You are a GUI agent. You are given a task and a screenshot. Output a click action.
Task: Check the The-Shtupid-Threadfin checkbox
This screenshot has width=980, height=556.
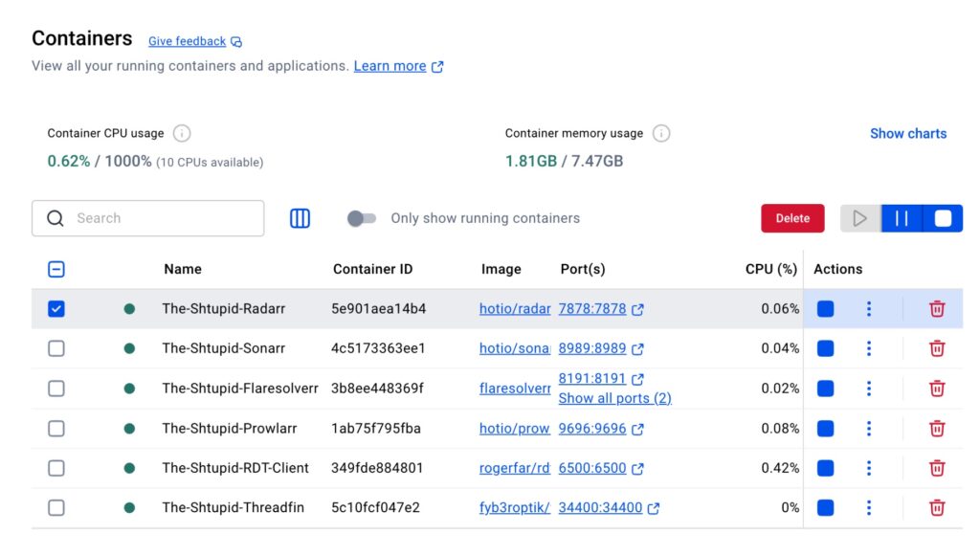(56, 508)
